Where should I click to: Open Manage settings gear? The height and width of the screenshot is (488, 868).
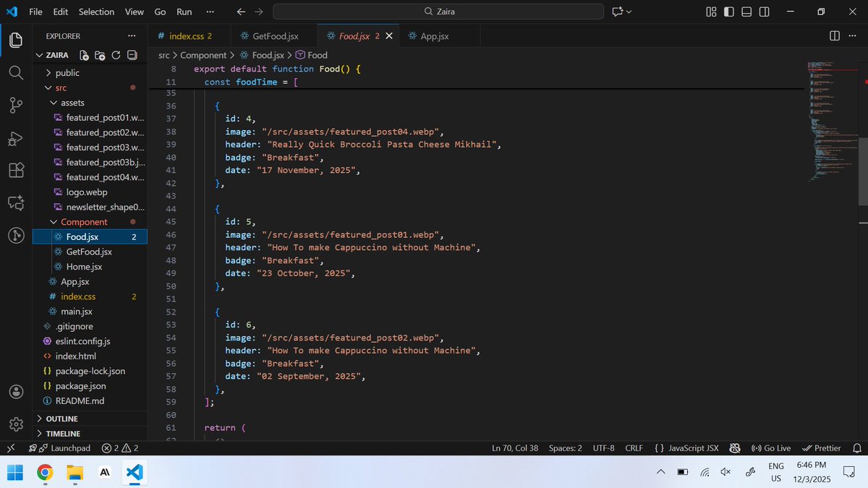coord(15,424)
